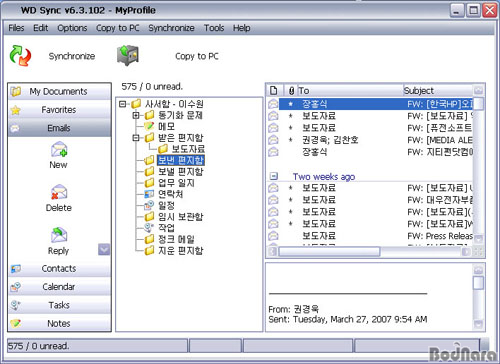
Task: Select the 보낸 편지함 folder
Action: pyautogui.click(x=181, y=160)
